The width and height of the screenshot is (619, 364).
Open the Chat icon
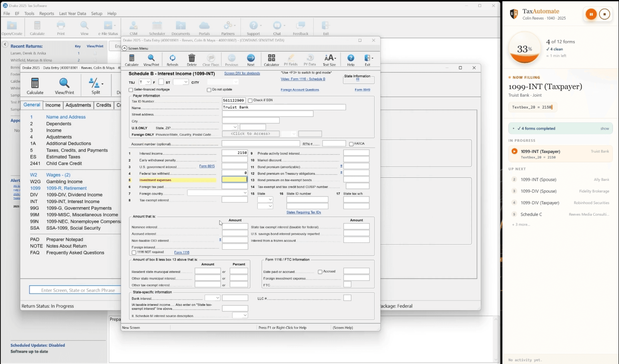[277, 28]
